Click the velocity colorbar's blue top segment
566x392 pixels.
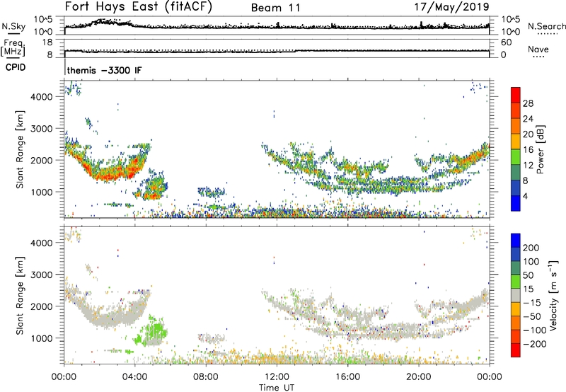click(516, 241)
